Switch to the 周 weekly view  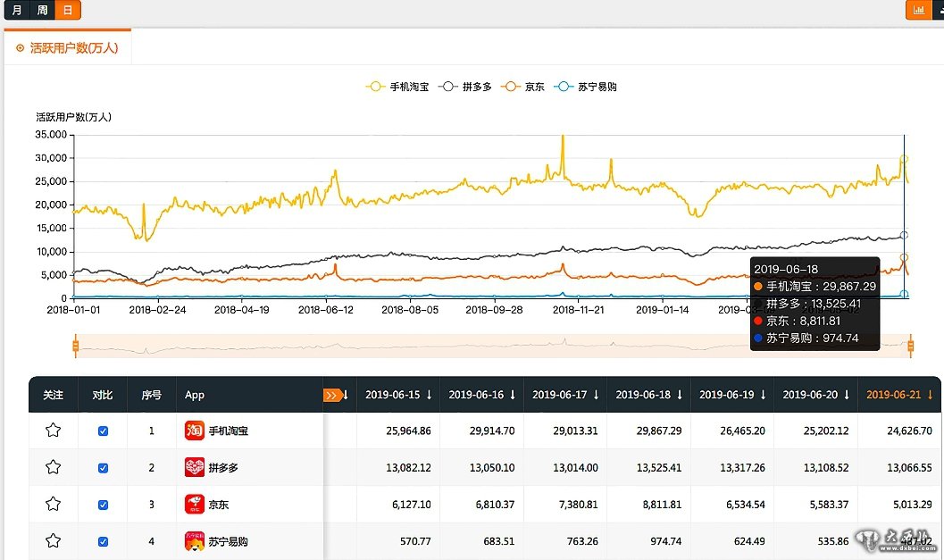click(42, 10)
